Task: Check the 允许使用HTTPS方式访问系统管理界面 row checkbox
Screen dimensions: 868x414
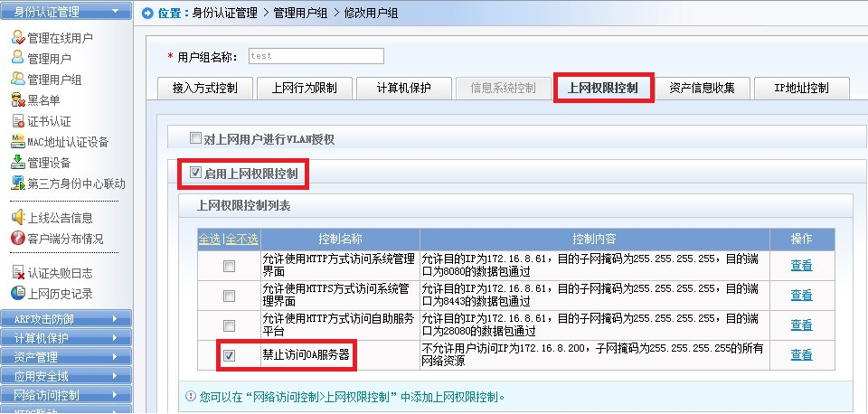Action: [229, 296]
